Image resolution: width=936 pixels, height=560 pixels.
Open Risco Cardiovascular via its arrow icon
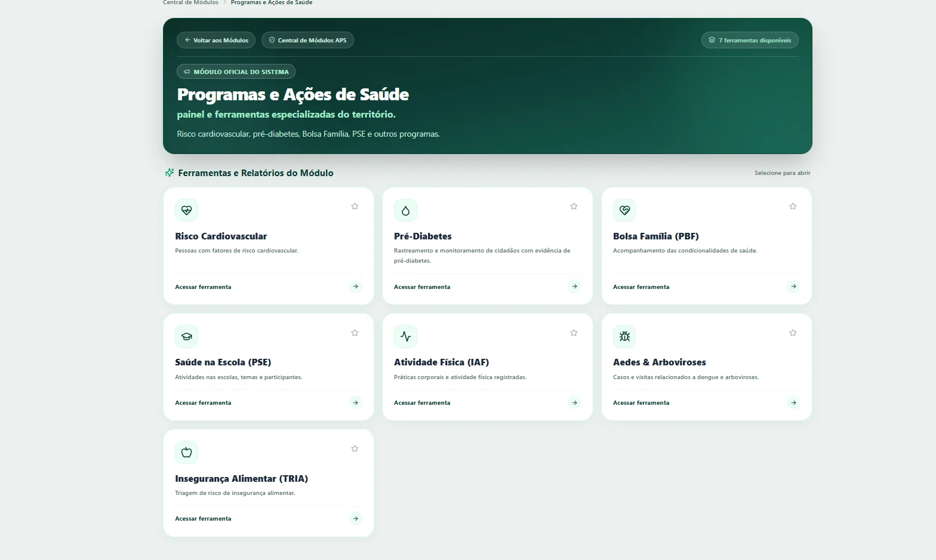pyautogui.click(x=355, y=287)
